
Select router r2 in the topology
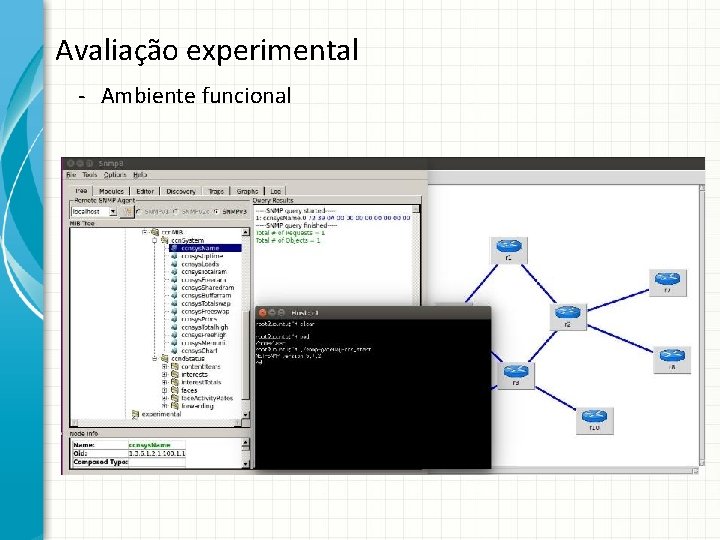[x=568, y=316]
